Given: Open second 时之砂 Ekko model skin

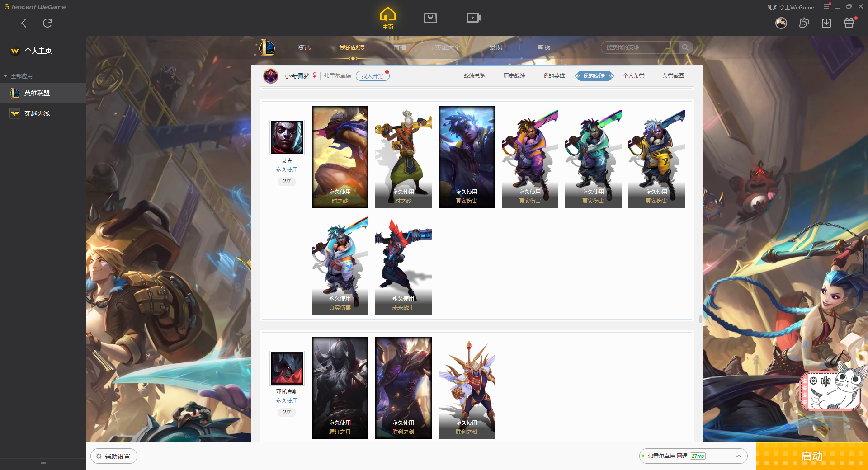Looking at the screenshot, I should pyautogui.click(x=403, y=157).
